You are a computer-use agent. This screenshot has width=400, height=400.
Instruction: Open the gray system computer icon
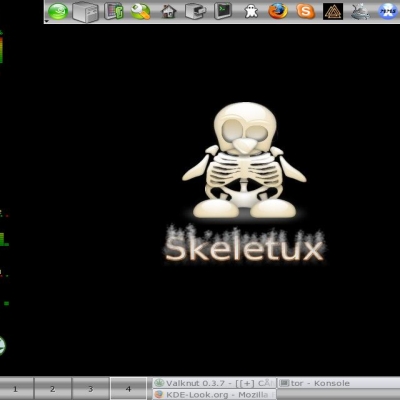click(x=85, y=12)
